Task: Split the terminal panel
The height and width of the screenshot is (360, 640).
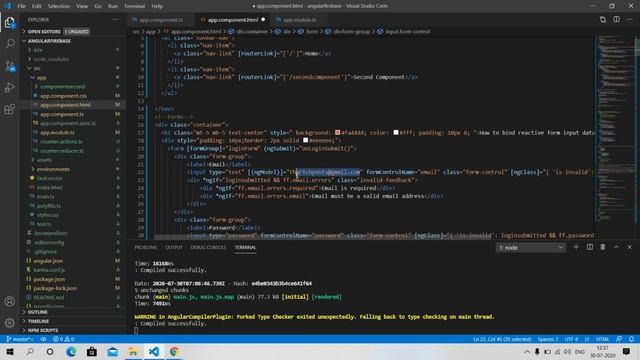Action: [589, 247]
